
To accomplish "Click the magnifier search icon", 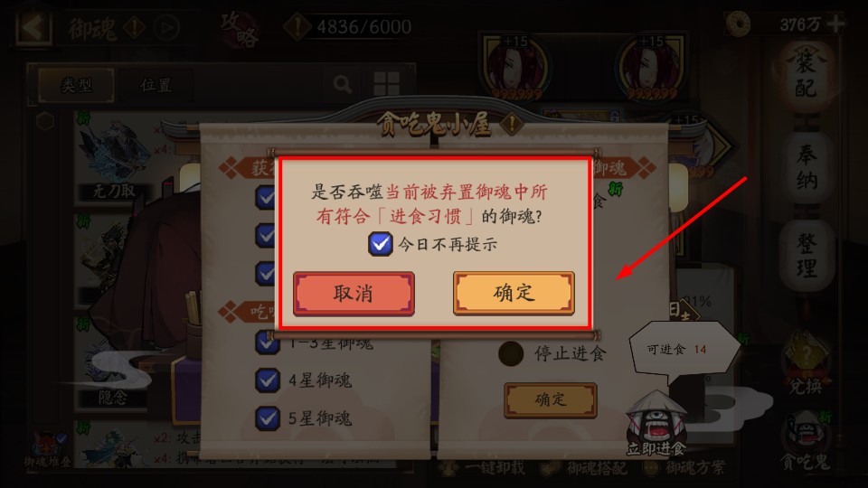I will coord(343,85).
